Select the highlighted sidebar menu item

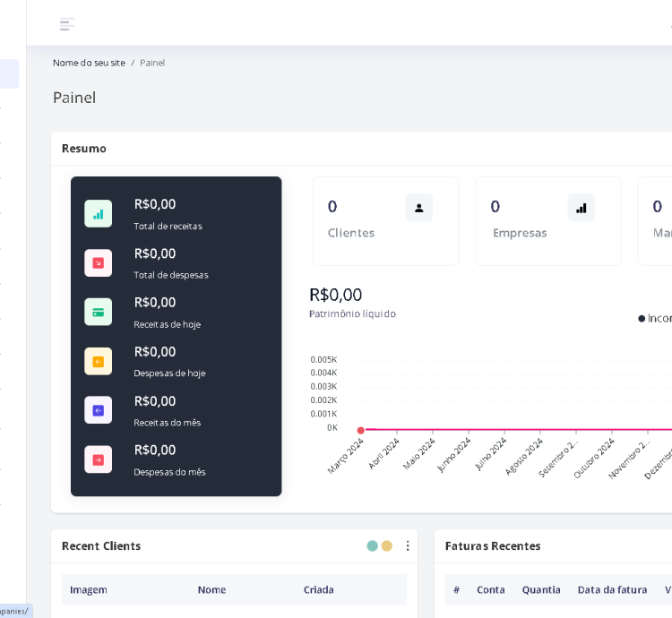click(x=10, y=73)
